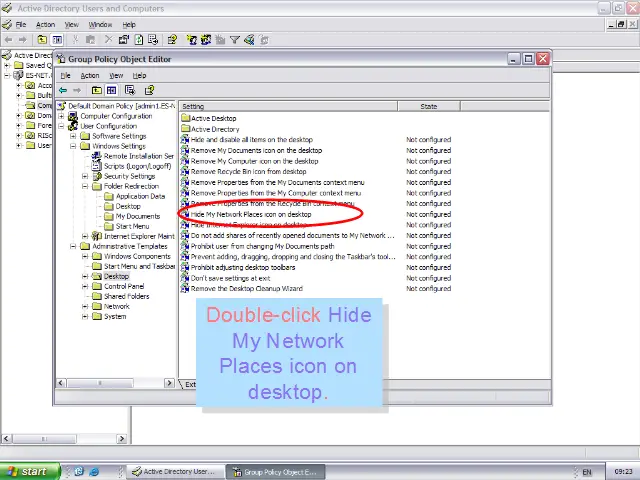The height and width of the screenshot is (480, 640).
Task: Click Refresh icon in Active Directory toolbar
Action: coord(139,40)
